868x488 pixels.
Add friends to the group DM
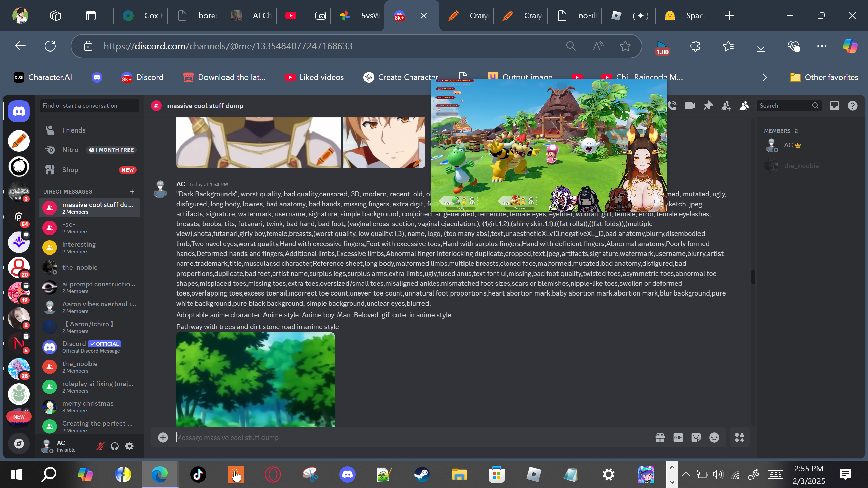click(726, 106)
